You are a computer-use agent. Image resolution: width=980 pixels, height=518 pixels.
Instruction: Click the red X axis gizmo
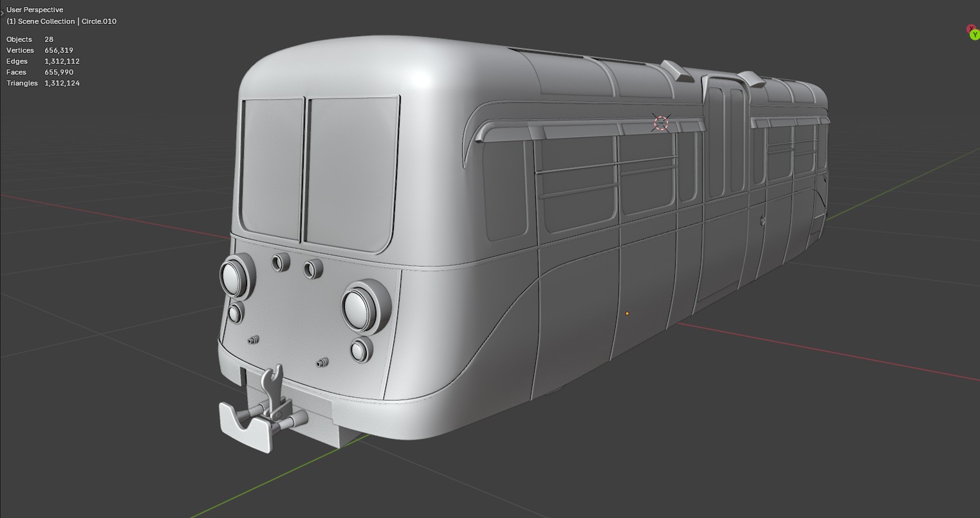coord(971,29)
